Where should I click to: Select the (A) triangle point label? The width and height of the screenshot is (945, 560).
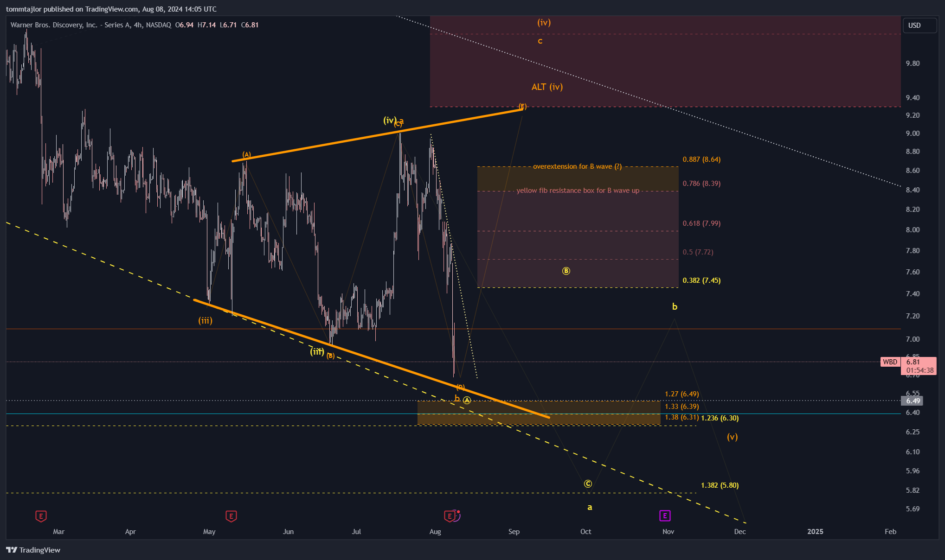[x=246, y=154]
